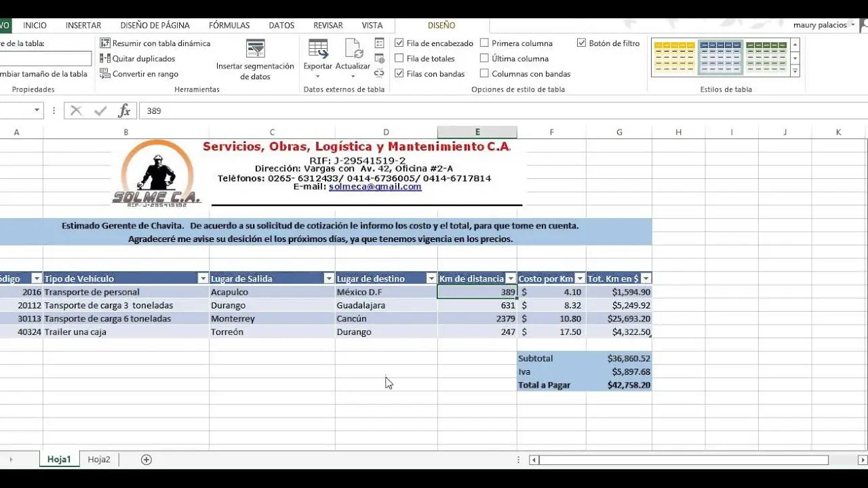
Task: Click the formula bar options dots
Action: pyautogui.click(x=54, y=110)
